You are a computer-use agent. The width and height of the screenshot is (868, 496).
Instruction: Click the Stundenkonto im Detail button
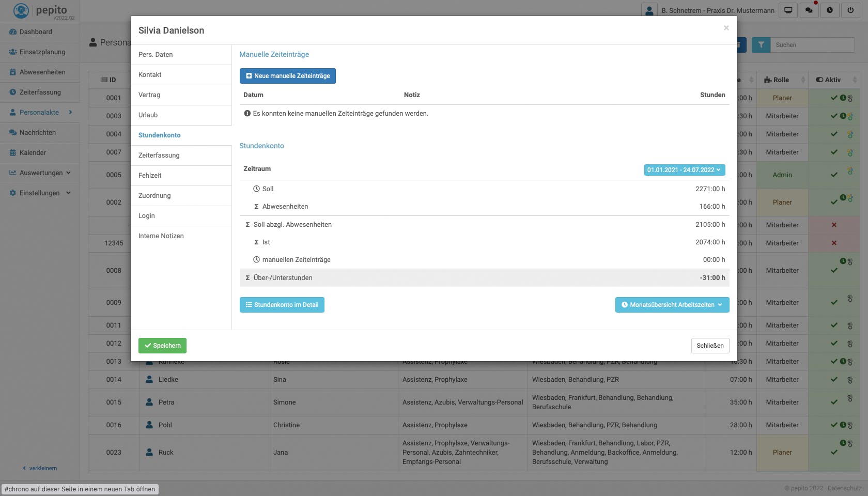point(282,305)
